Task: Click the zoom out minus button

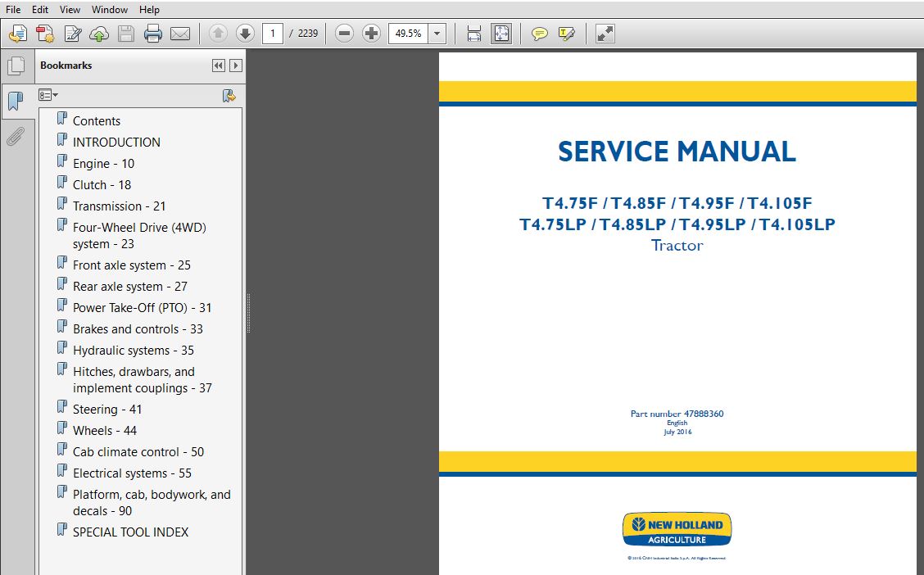Action: tap(344, 34)
